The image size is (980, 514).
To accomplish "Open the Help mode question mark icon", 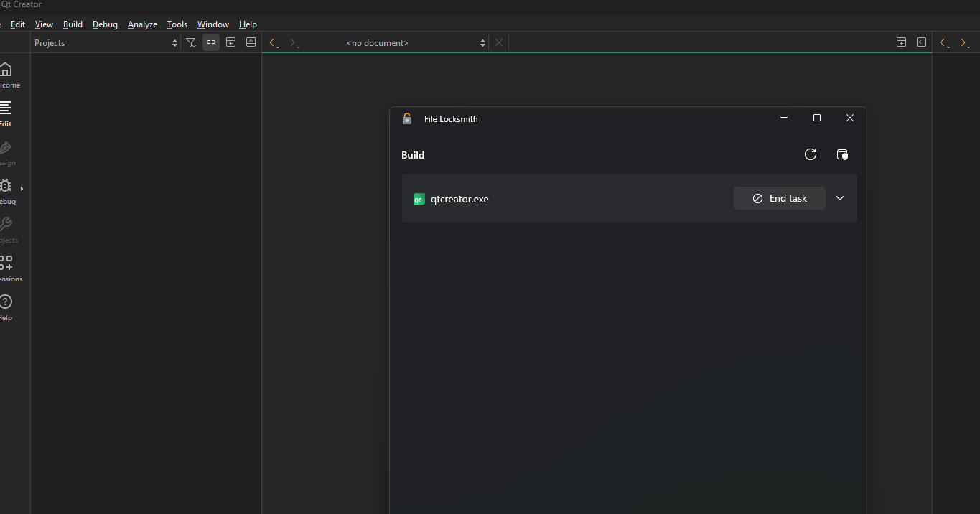I will 6,302.
